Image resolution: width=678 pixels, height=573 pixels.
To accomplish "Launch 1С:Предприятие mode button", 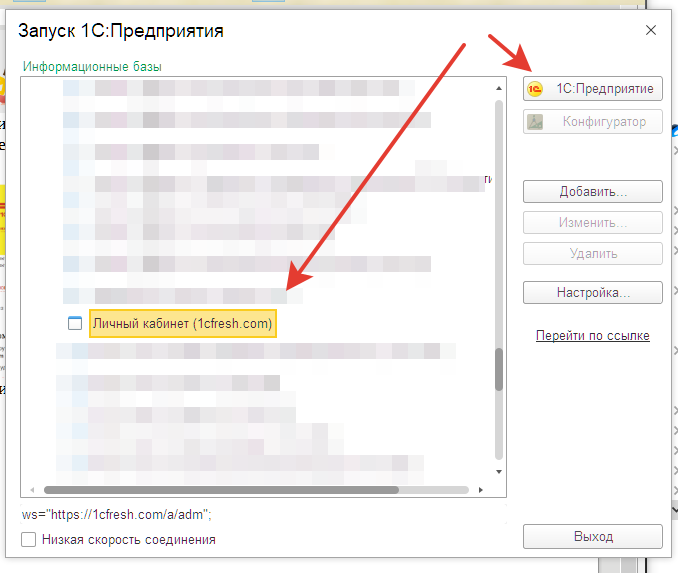I will tap(592, 89).
